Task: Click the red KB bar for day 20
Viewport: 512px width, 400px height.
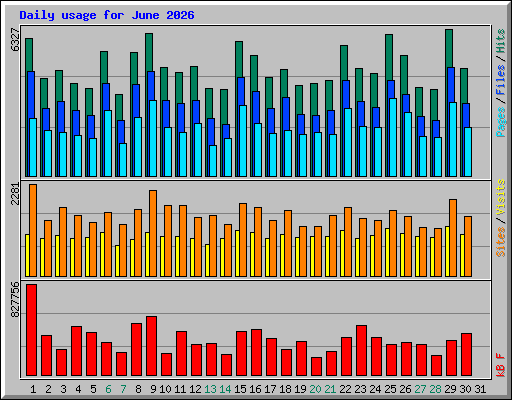Action: [317, 367]
